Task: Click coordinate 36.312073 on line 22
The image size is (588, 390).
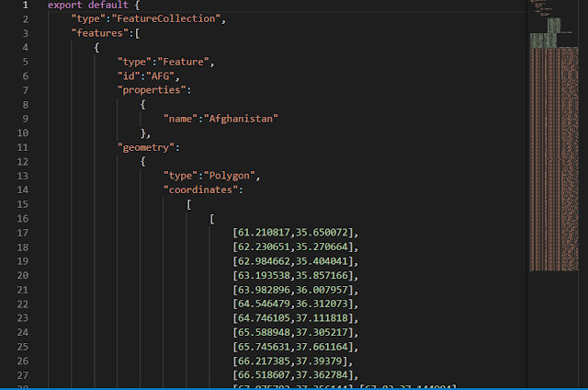Action: click(322, 304)
